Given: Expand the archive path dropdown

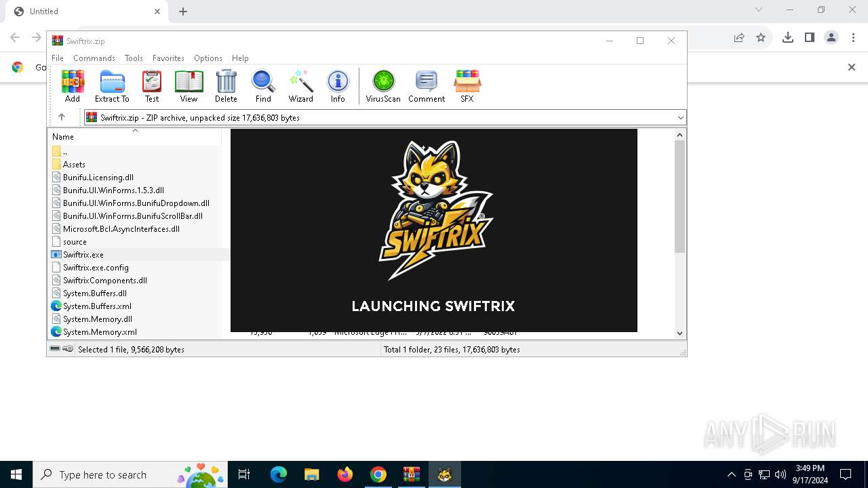Looking at the screenshot, I should pos(680,118).
